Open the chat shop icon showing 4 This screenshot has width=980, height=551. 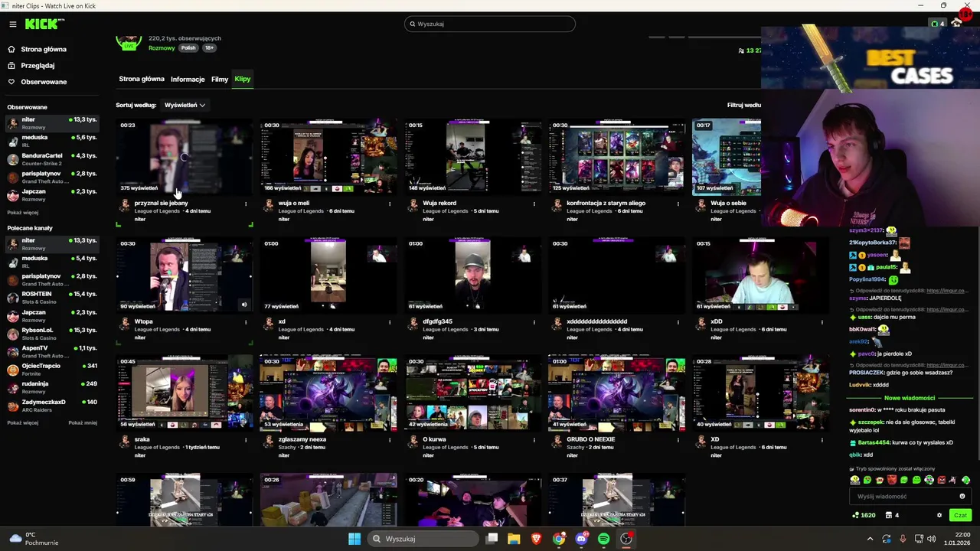(891, 515)
